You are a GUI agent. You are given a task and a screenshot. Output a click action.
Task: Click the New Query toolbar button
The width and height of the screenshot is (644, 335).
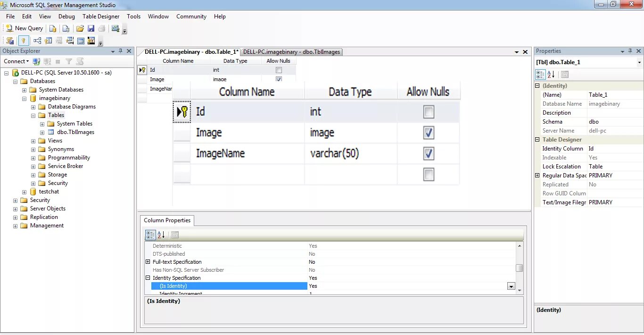click(25, 28)
